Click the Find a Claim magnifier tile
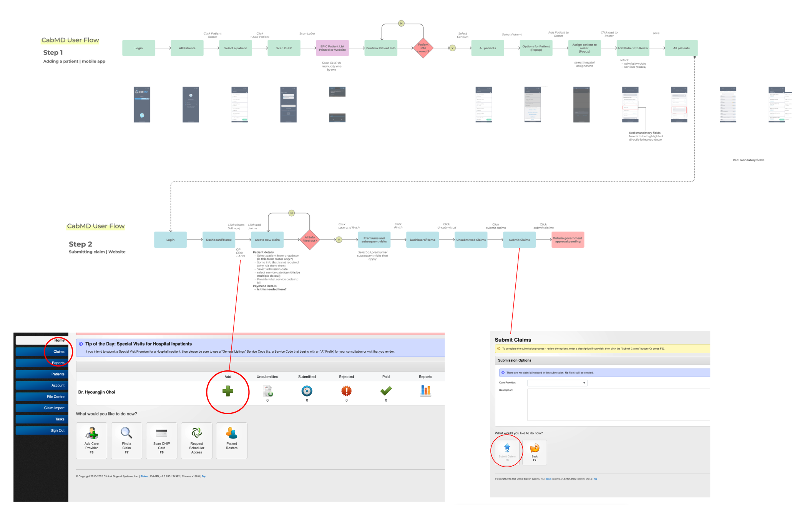This screenshot has width=812, height=505. (126, 440)
